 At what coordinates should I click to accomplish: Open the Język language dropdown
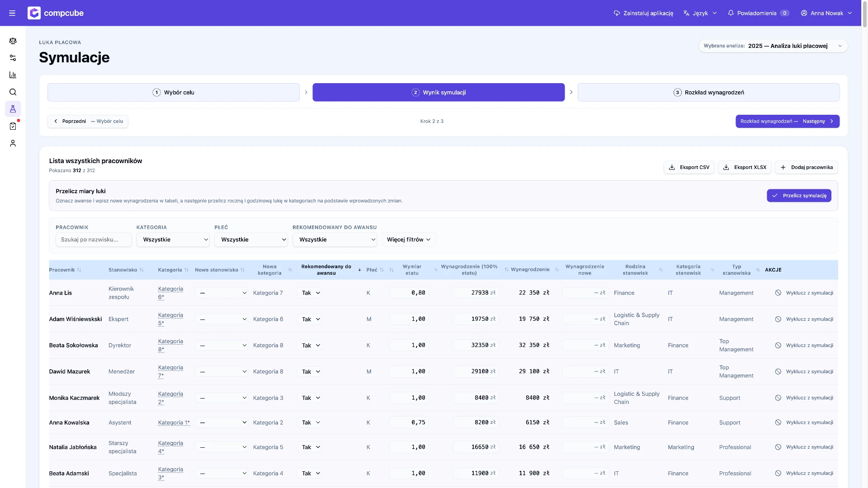click(x=700, y=13)
